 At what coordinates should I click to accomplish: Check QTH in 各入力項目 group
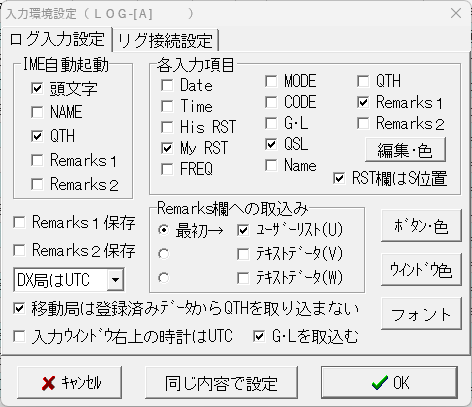[363, 81]
